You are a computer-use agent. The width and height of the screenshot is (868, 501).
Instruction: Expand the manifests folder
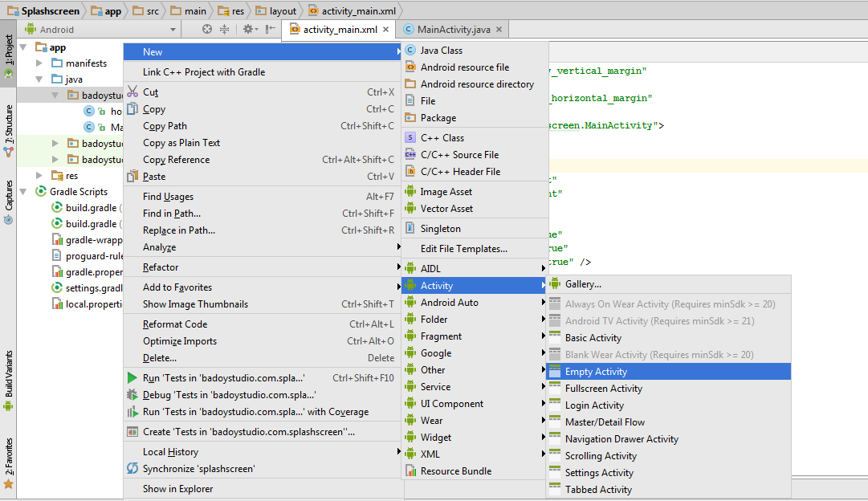(x=40, y=63)
